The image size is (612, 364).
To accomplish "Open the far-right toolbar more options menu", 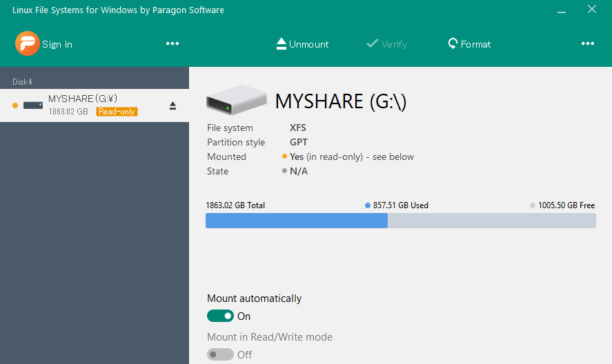I will click(588, 43).
